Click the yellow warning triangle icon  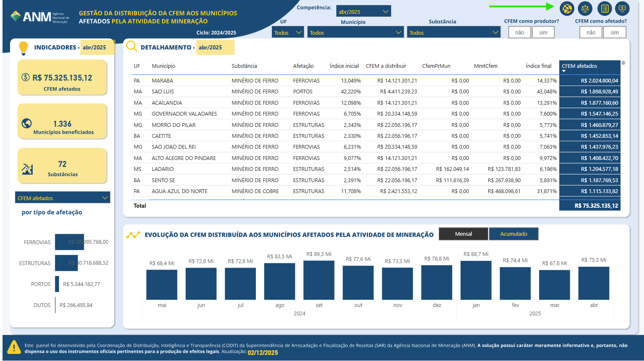[x=14, y=347]
